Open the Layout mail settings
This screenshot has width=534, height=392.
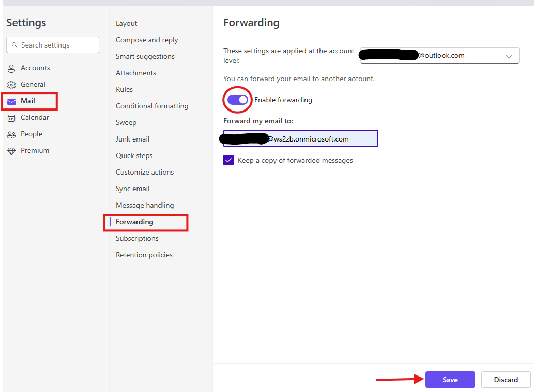click(x=126, y=23)
